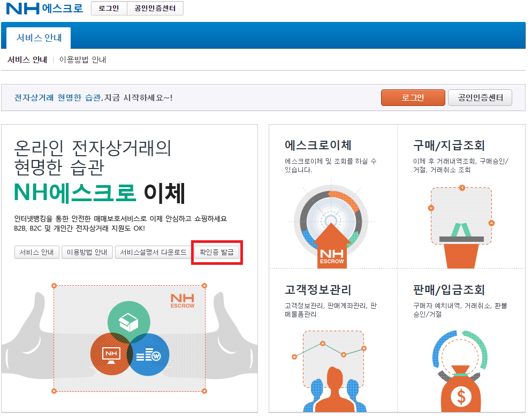Click the dollar money bag illustration
Viewport: 532px width, 420px height.
pyautogui.click(x=460, y=371)
